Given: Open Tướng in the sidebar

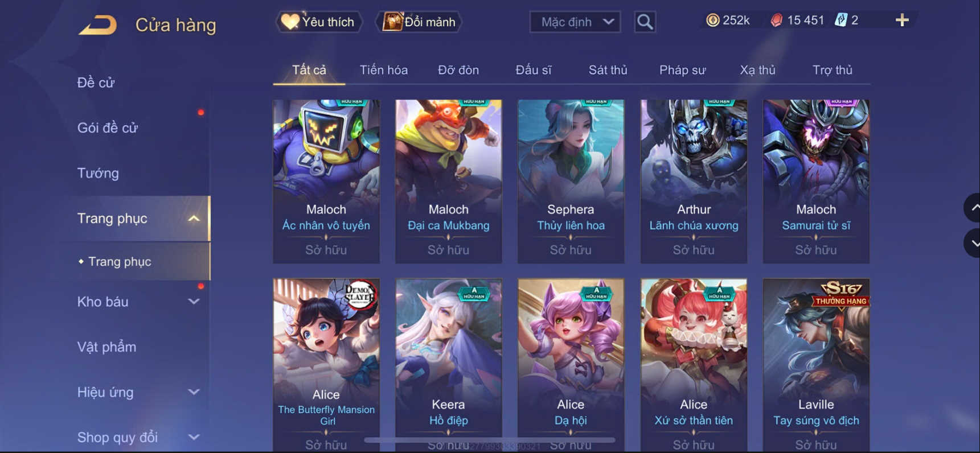Looking at the screenshot, I should pyautogui.click(x=98, y=173).
